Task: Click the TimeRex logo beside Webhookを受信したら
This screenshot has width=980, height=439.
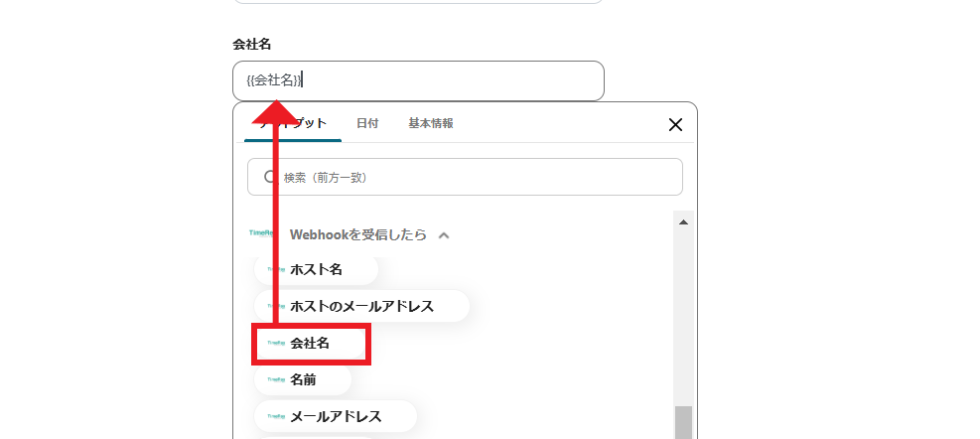Action: [x=261, y=233]
